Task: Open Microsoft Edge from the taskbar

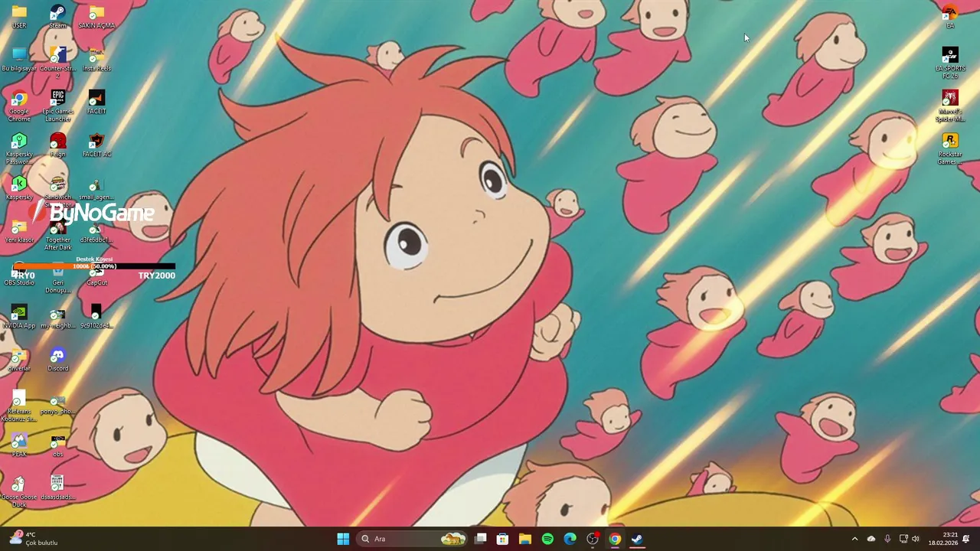Action: pyautogui.click(x=570, y=539)
